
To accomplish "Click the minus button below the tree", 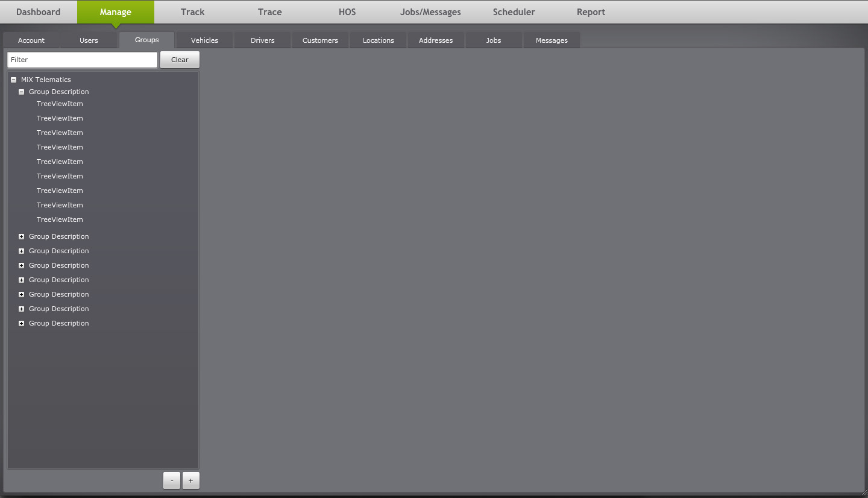I will coord(172,481).
